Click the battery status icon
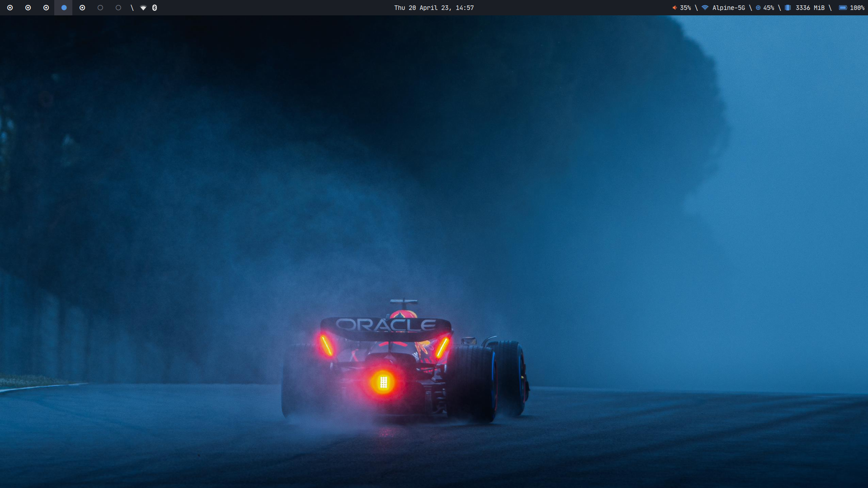Screen dimensions: 868x488 point(843,8)
